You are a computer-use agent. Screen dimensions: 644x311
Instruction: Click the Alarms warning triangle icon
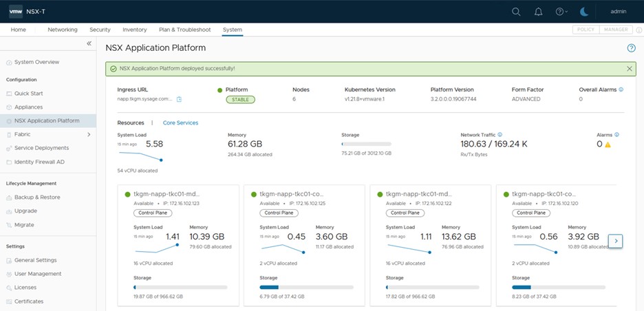(x=608, y=145)
